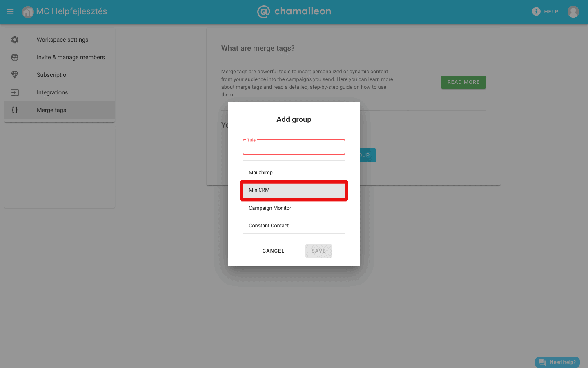
Task: Choose Campaign Monitor from the list
Action: tap(294, 208)
